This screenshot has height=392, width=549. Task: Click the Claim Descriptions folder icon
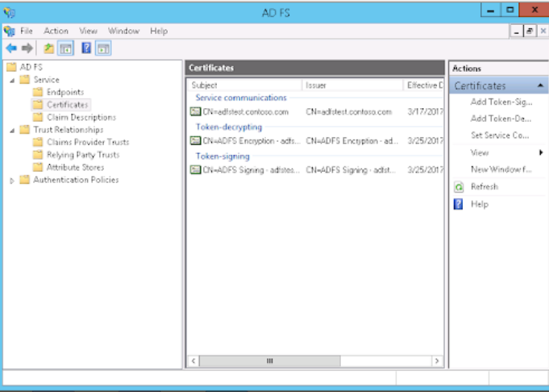pyautogui.click(x=37, y=117)
